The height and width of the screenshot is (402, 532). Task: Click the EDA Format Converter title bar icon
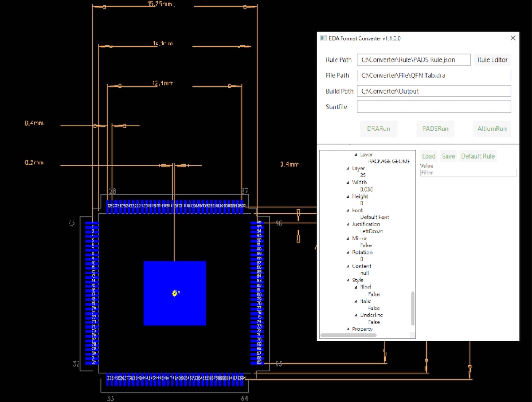click(x=323, y=38)
